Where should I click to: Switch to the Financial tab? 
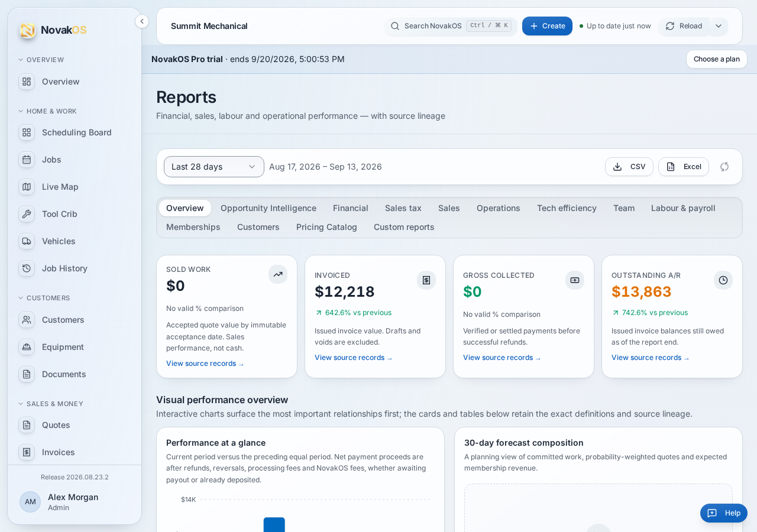coord(351,208)
